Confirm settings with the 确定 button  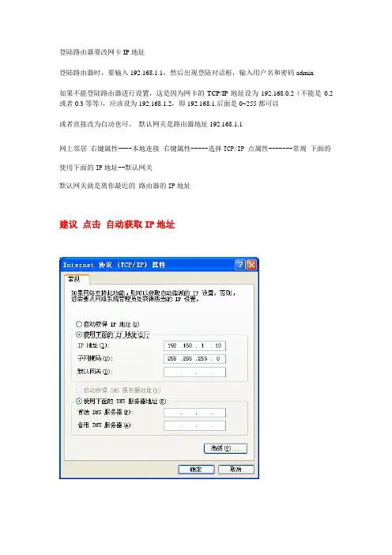196,470
